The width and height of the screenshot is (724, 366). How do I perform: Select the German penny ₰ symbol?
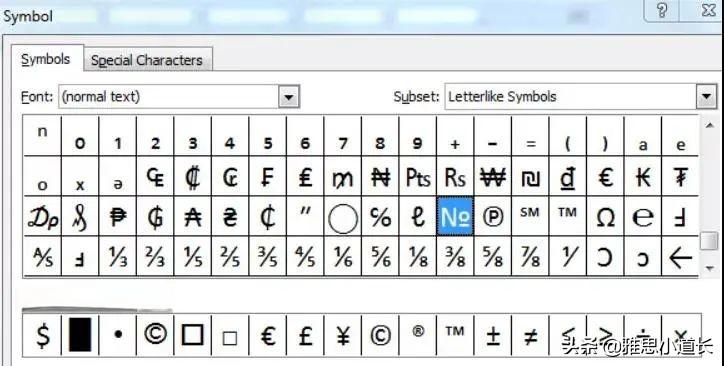pyautogui.click(x=80, y=216)
